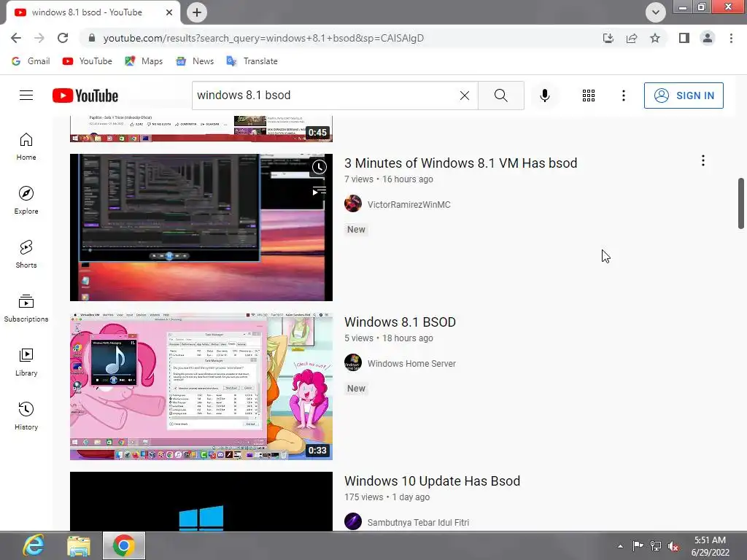
Task: Start voice search with the microphone
Action: click(x=544, y=96)
